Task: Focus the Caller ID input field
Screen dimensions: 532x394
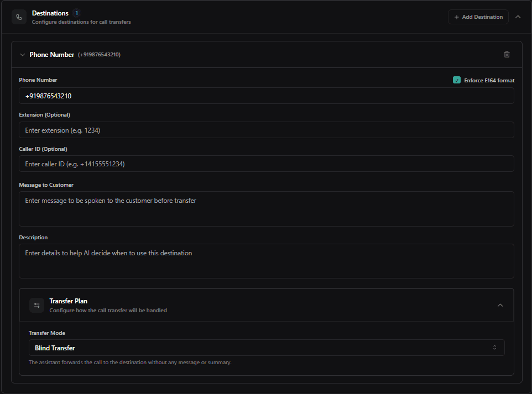Action: (x=267, y=164)
